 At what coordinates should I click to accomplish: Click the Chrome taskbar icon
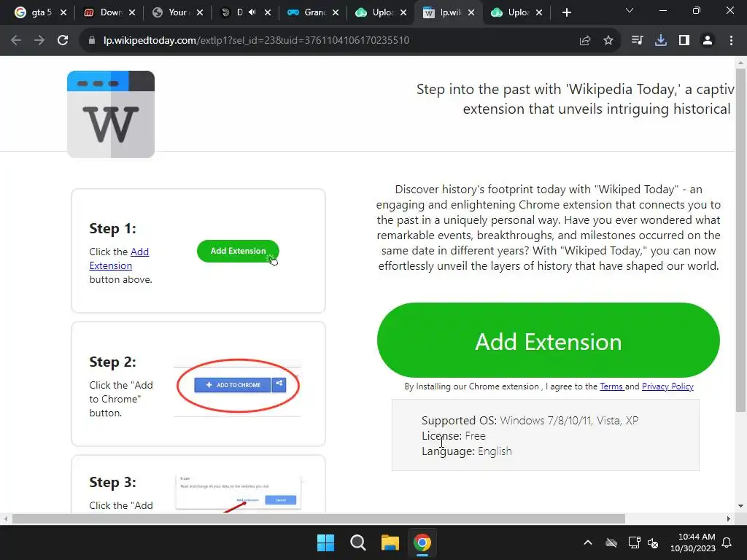click(x=422, y=542)
